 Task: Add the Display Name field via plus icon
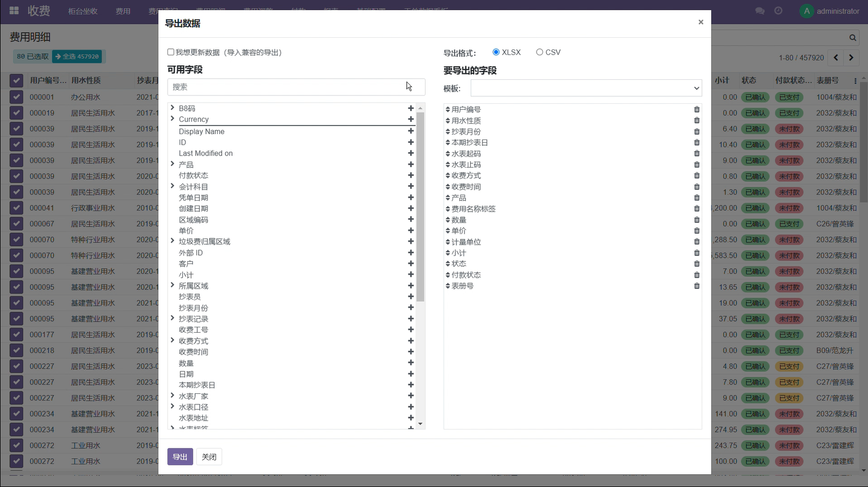coord(411,131)
